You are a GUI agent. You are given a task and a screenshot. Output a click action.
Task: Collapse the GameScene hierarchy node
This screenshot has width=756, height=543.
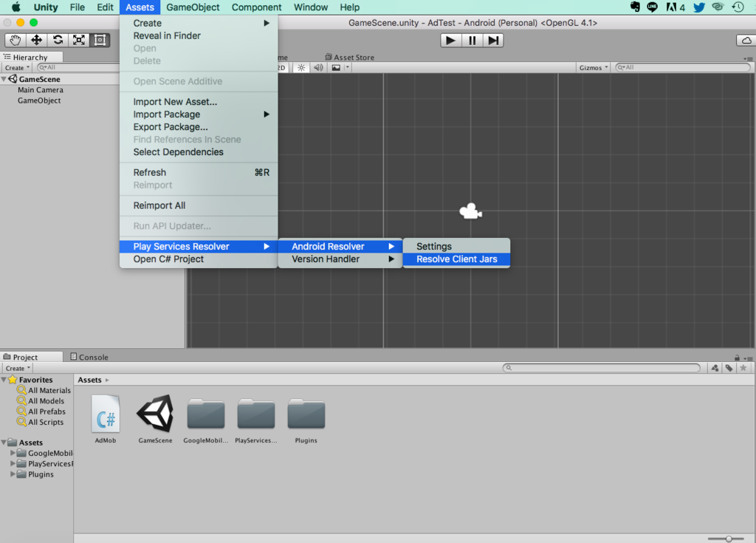point(4,79)
